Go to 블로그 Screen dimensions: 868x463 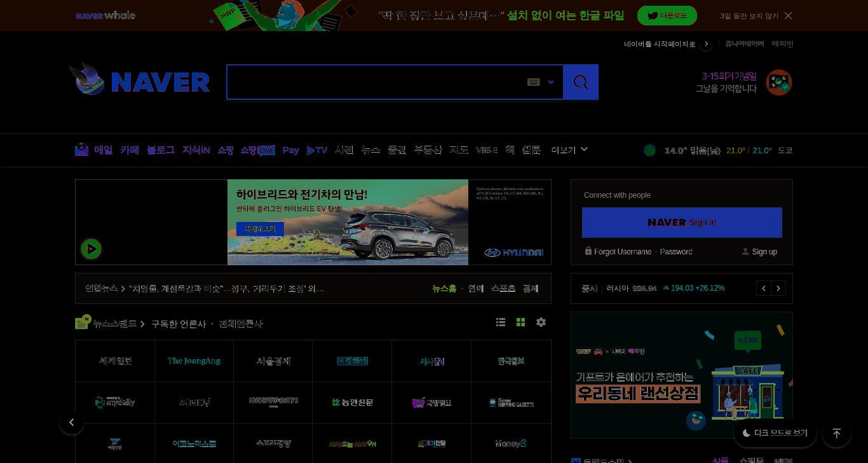(161, 150)
